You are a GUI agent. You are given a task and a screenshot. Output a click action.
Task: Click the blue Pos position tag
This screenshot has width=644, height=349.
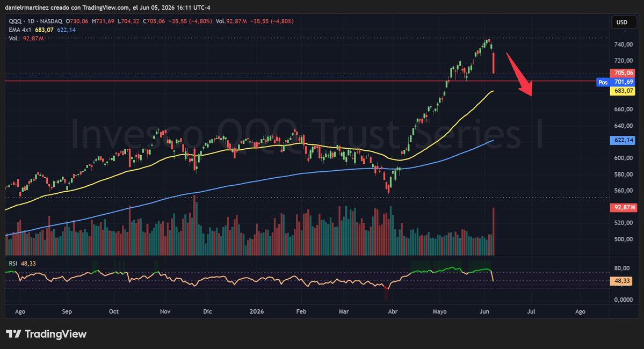[x=603, y=82]
